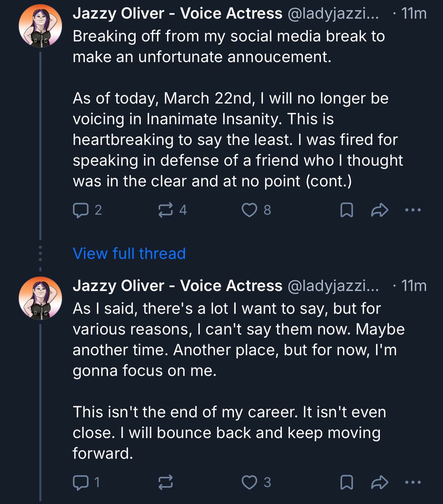The height and width of the screenshot is (504, 443).
Task: Click the three-dot thread connector above second avatar
Action: coord(40,254)
